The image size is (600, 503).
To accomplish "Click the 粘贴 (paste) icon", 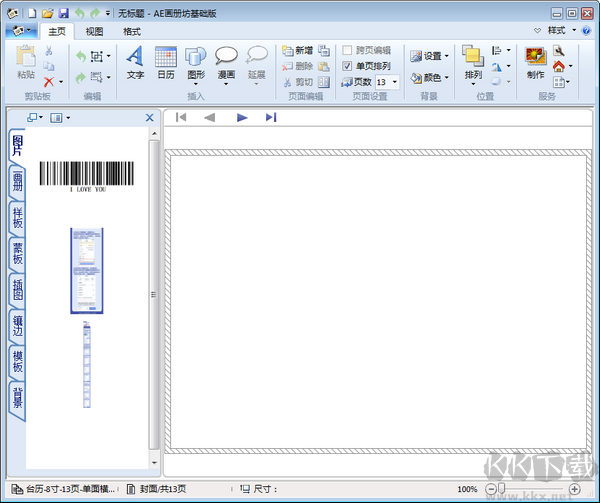I will tap(26, 62).
